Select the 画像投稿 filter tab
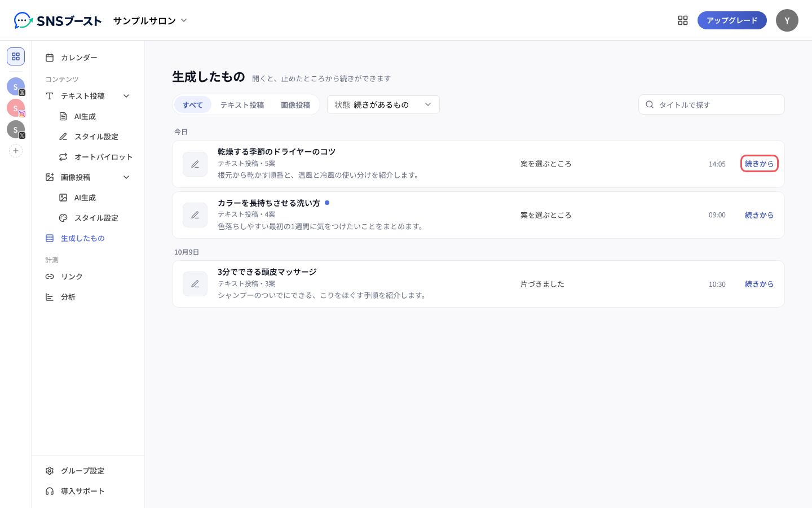Viewport: 812px width, 508px height. (x=295, y=104)
